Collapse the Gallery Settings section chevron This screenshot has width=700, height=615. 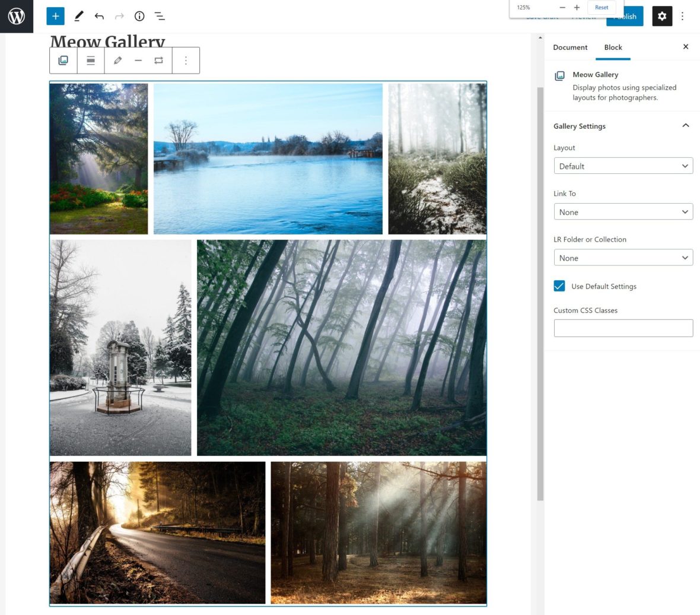[686, 125]
